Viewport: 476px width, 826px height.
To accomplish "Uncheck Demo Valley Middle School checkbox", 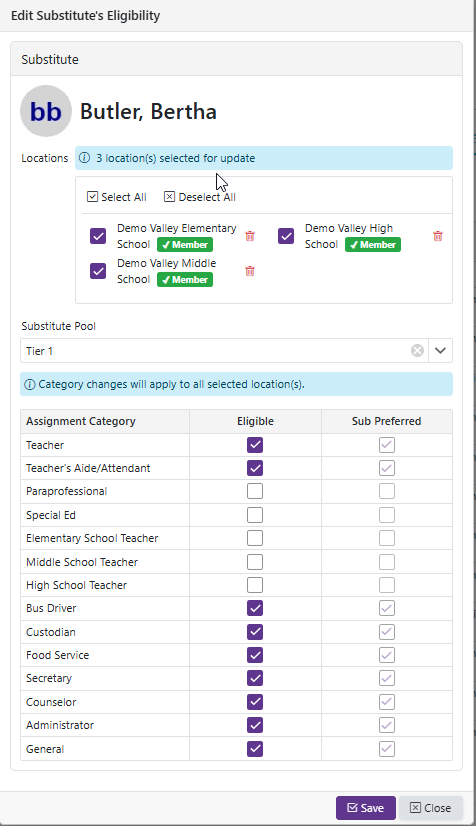I will coord(98,271).
